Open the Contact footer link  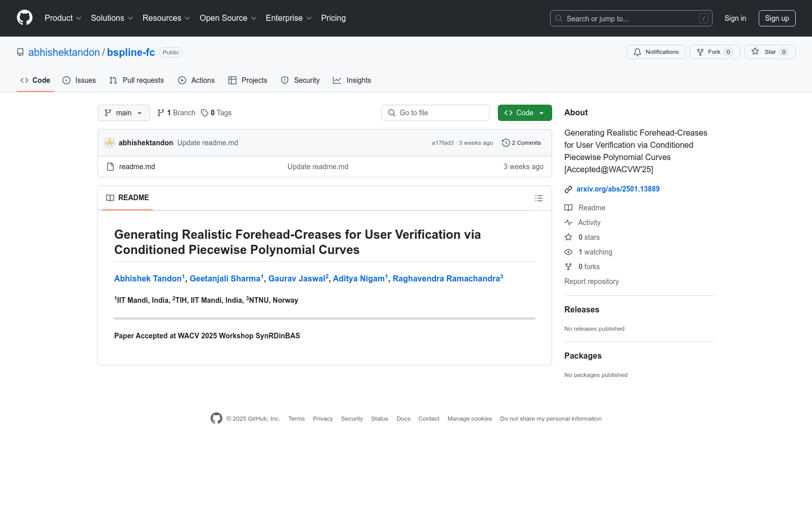pyautogui.click(x=429, y=419)
